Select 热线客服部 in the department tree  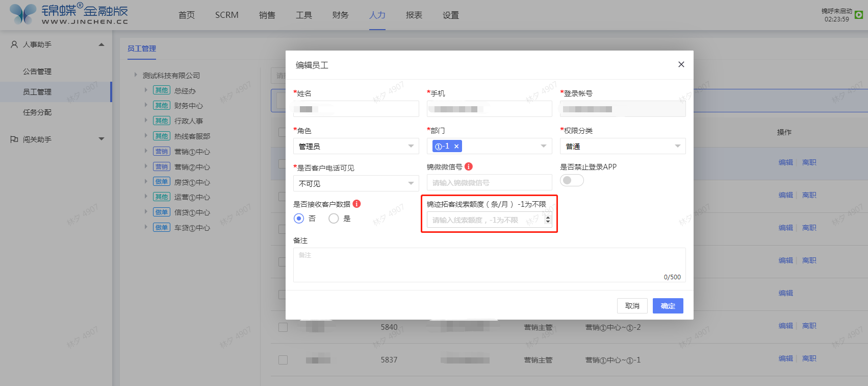pos(192,136)
